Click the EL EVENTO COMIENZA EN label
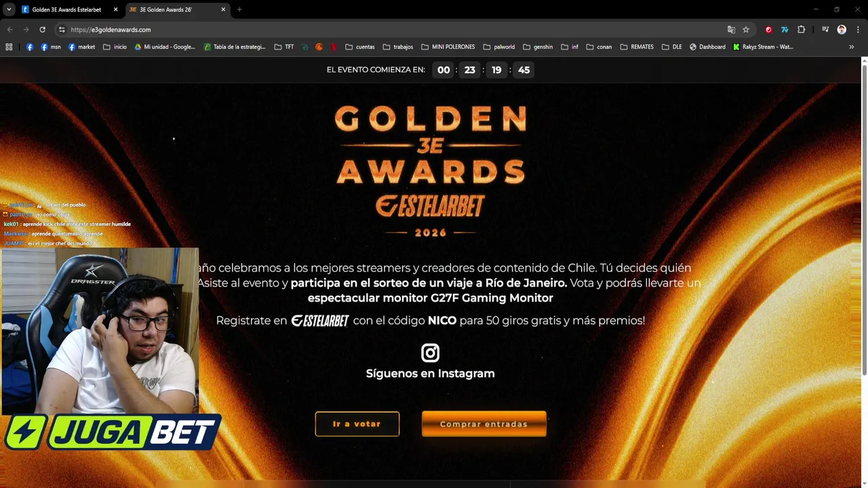Screen dimensions: 868x488 (x=376, y=70)
